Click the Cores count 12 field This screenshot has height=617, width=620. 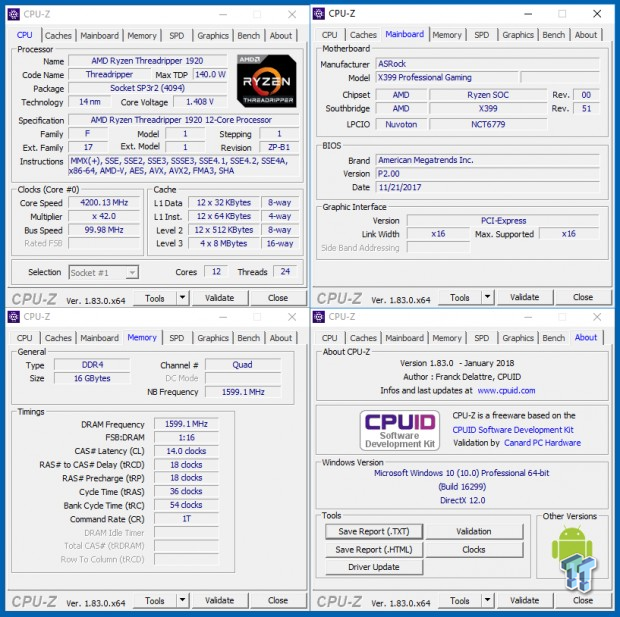pyautogui.click(x=216, y=272)
